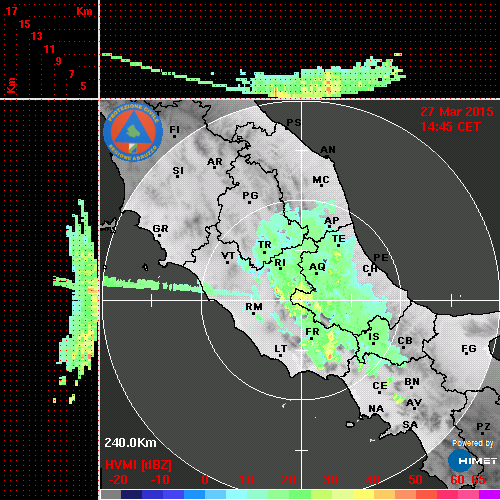Click the left side cross-section echo
Screen dimensions: 500x500
click(x=76, y=301)
